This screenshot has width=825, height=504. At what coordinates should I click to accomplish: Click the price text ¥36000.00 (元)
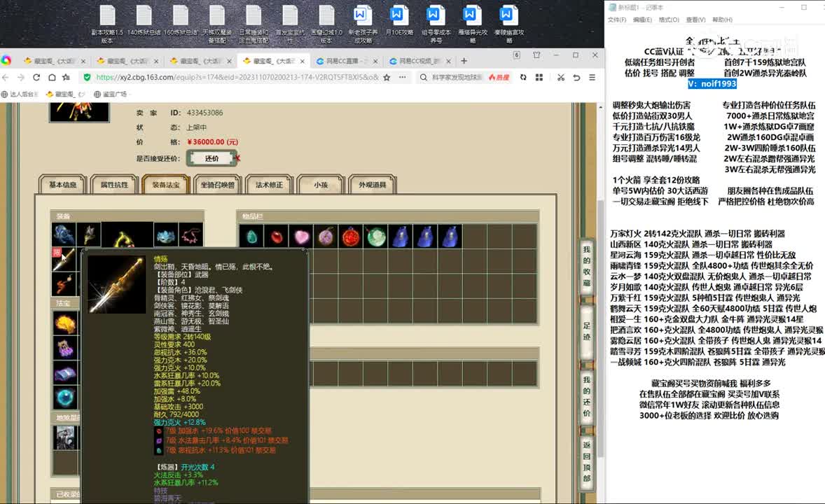(213, 142)
